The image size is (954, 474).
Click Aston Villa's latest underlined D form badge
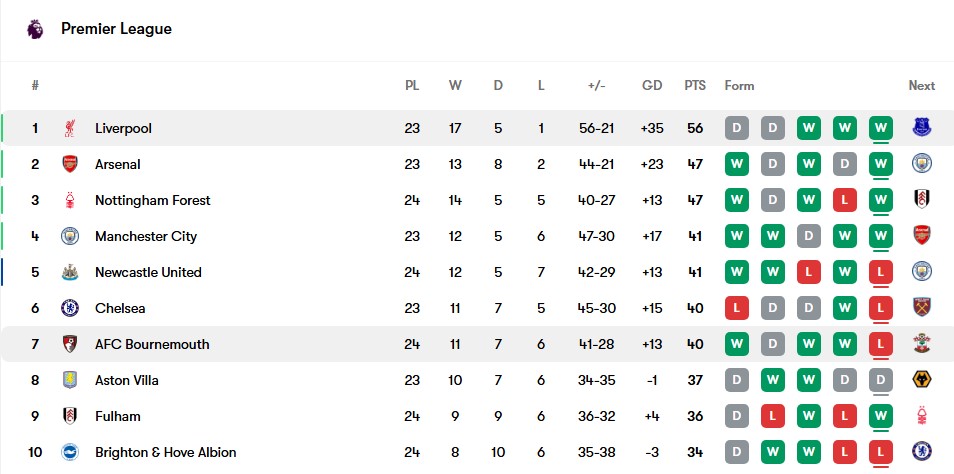coord(881,380)
